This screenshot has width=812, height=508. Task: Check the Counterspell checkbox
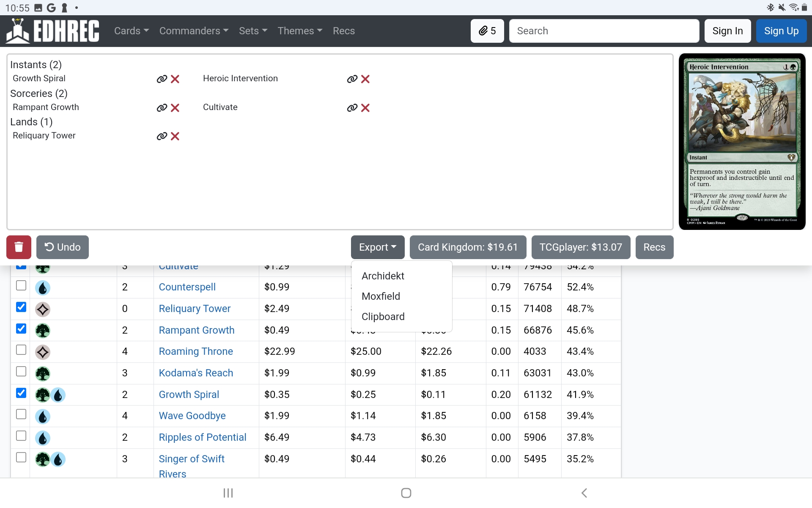click(x=21, y=286)
